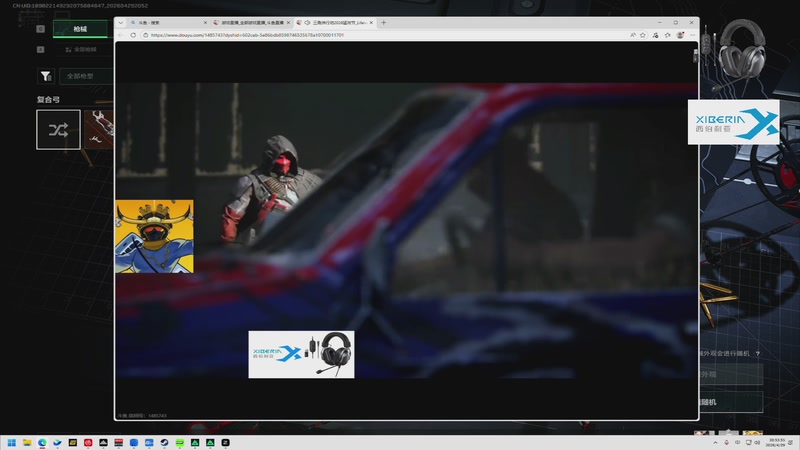
Task: Select the 枪械 tab in the game window
Action: coord(80,29)
